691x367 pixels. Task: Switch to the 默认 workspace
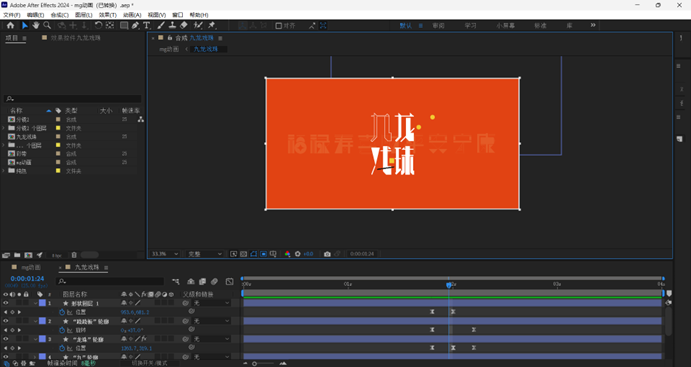(x=405, y=26)
